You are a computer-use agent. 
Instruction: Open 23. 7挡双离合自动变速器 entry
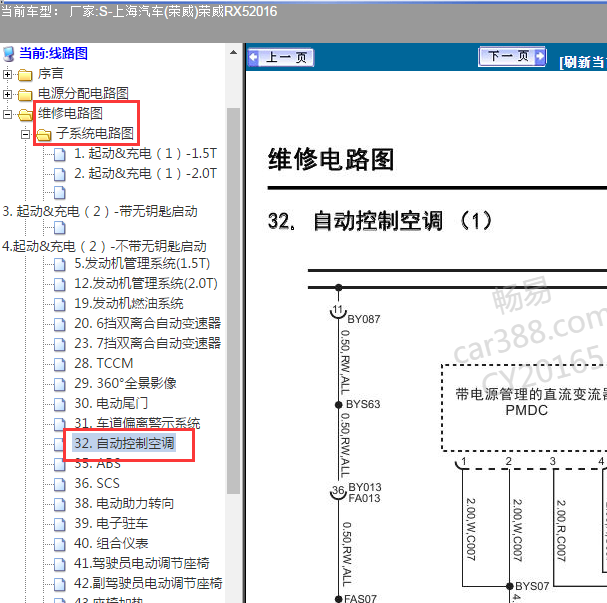[x=147, y=344]
